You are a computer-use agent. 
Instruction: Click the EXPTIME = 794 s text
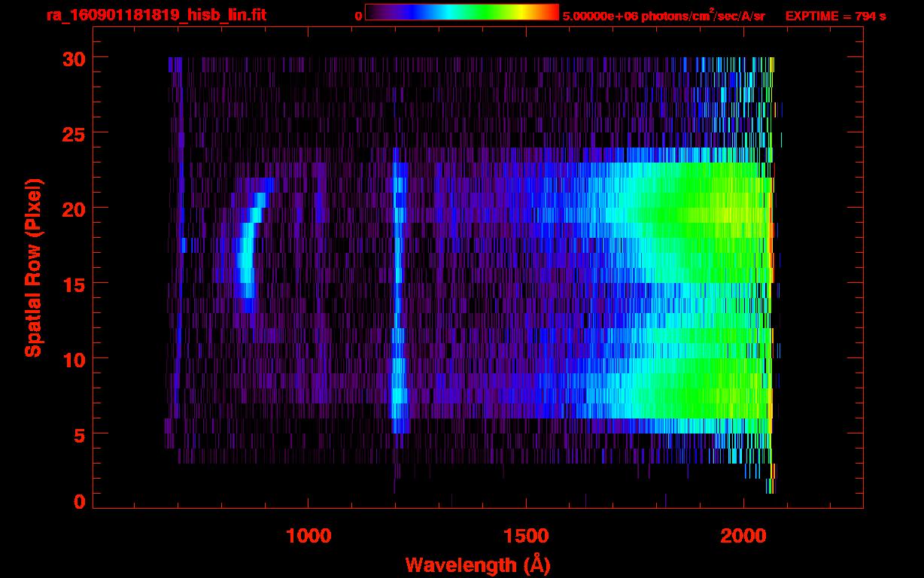(835, 15)
